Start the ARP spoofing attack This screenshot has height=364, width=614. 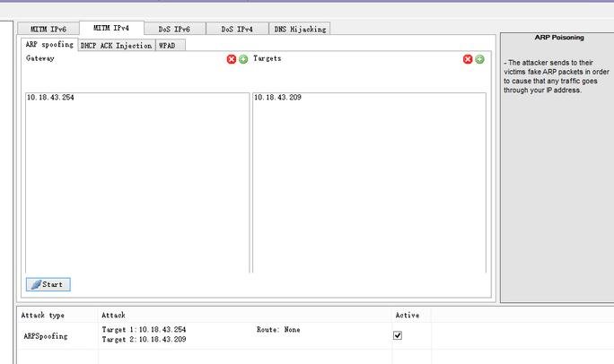(48, 284)
